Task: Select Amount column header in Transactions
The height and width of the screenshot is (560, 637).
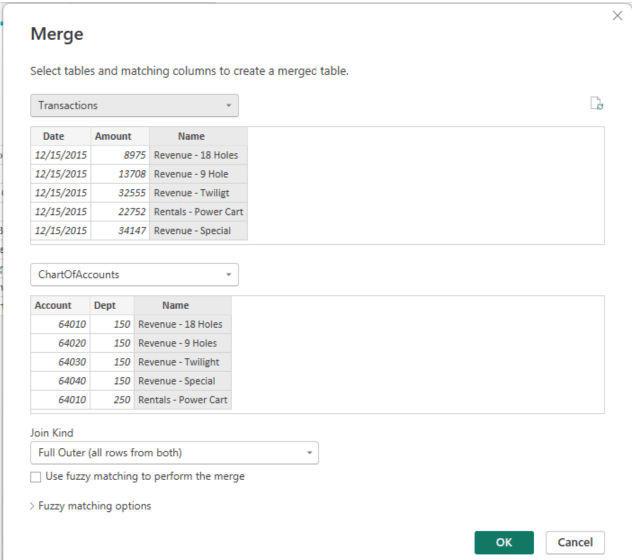Action: 113,136
